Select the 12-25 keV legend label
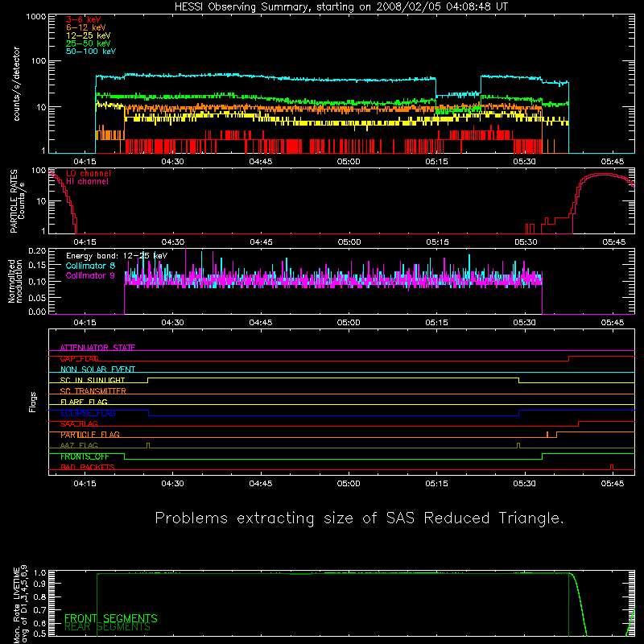This screenshot has height=644, width=644. (x=89, y=35)
